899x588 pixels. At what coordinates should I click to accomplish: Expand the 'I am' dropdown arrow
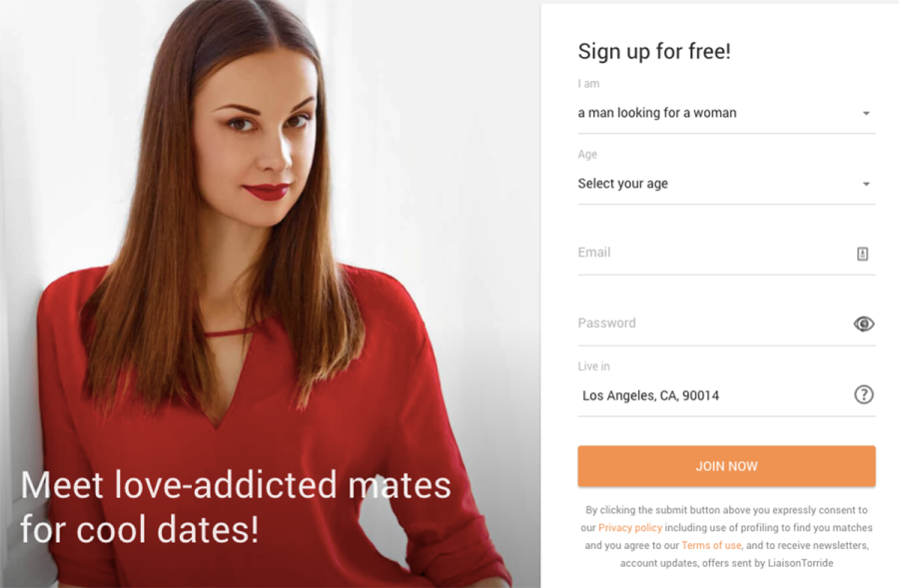point(866,114)
